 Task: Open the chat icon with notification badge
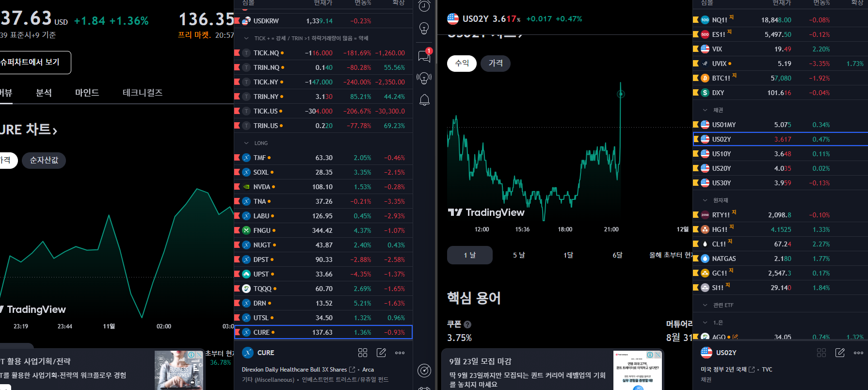[424, 56]
